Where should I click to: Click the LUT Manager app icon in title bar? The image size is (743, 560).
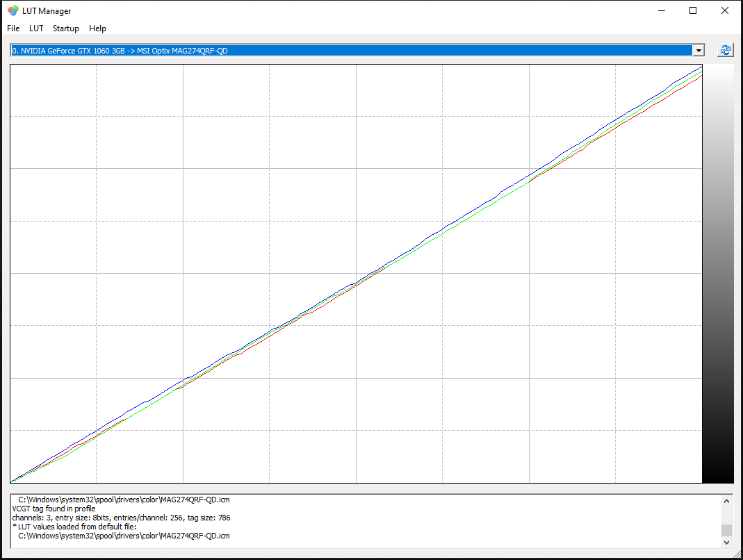pos(13,10)
